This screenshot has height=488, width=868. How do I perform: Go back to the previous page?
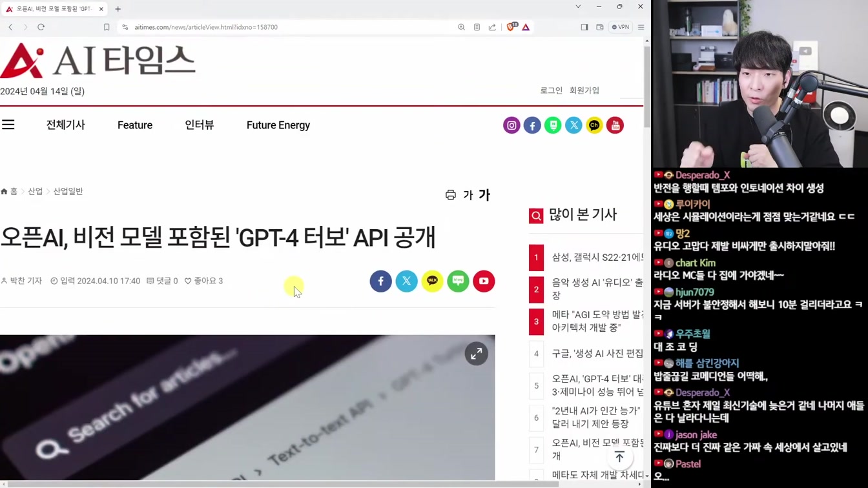(10, 27)
